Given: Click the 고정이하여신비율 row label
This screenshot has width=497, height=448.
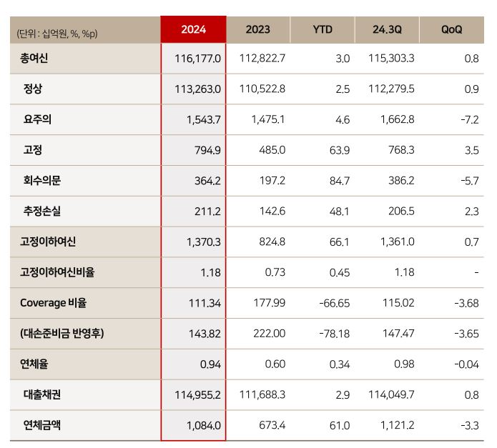Looking at the screenshot, I should coord(57,272).
